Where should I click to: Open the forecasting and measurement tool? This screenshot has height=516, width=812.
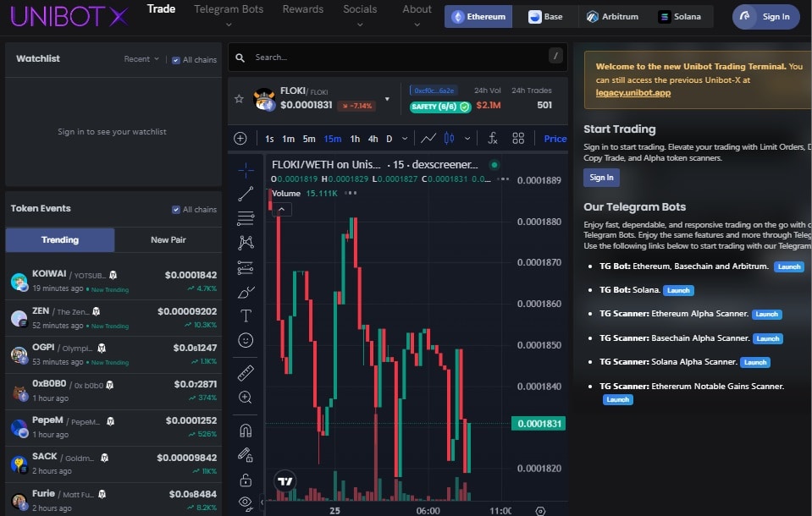click(x=246, y=267)
